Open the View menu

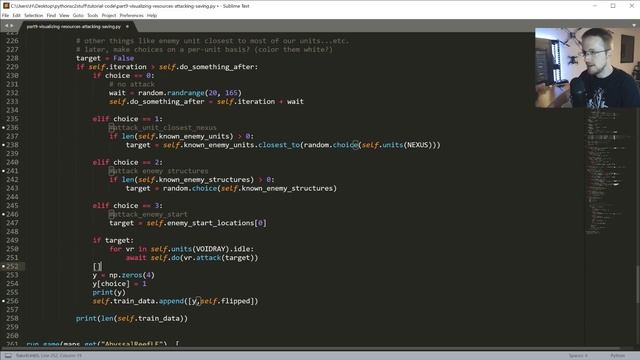click(x=64, y=16)
